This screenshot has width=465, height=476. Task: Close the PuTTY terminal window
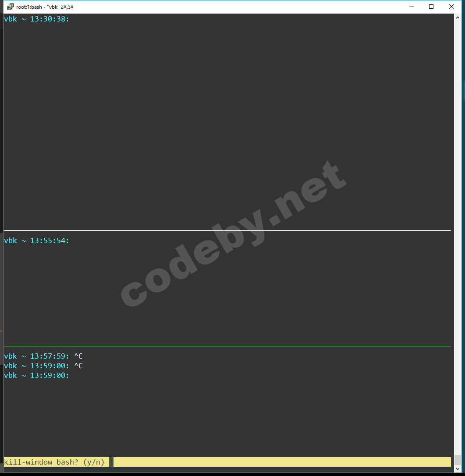point(451,7)
